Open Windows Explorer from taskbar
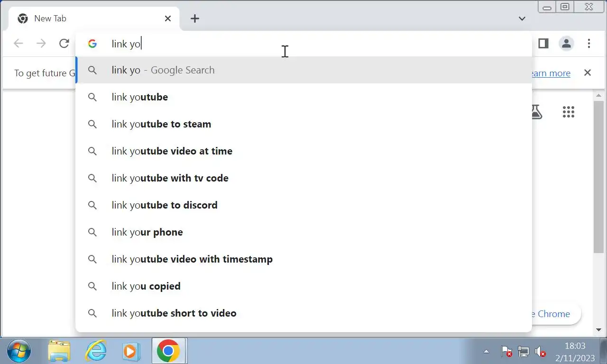This screenshot has width=607, height=364. 60,351
